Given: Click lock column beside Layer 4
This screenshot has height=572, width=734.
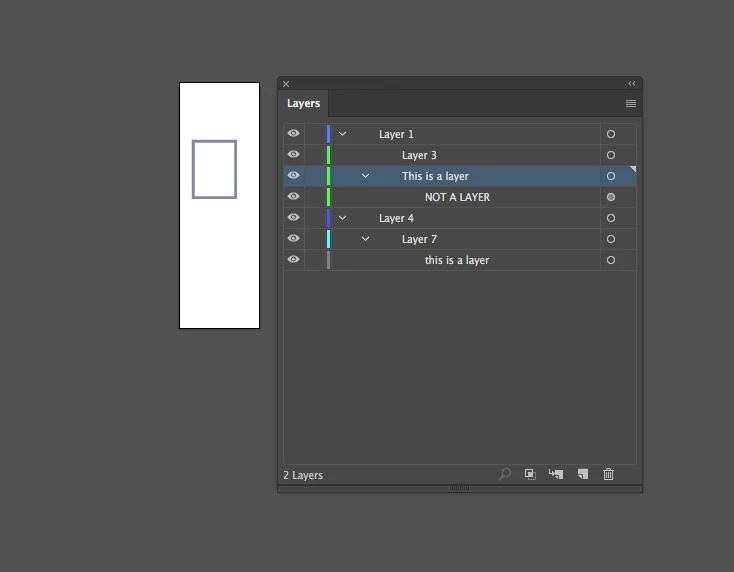Looking at the screenshot, I should point(315,218).
